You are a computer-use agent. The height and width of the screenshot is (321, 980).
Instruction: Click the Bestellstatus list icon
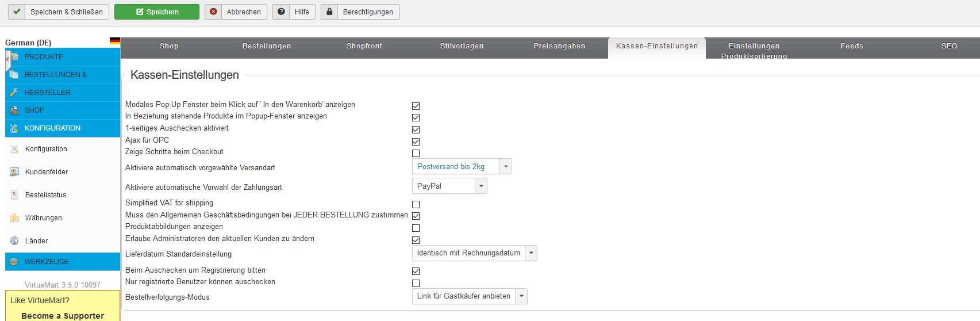(x=14, y=195)
